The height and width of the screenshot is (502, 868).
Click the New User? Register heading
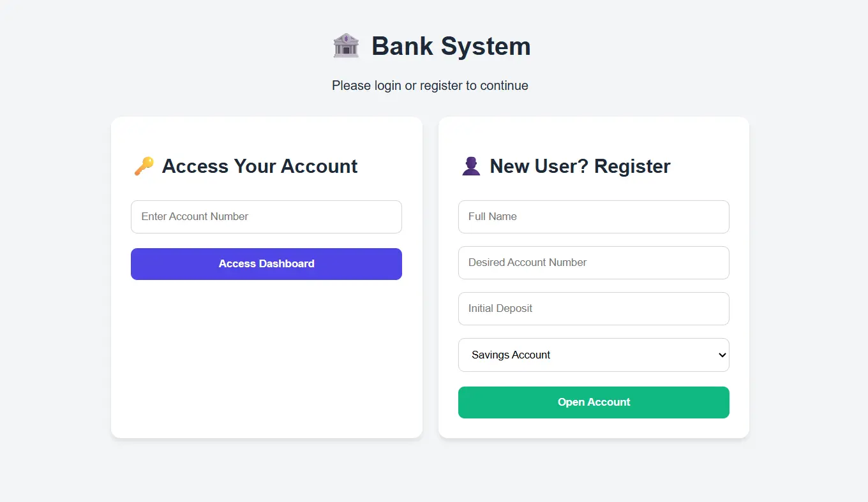(580, 166)
